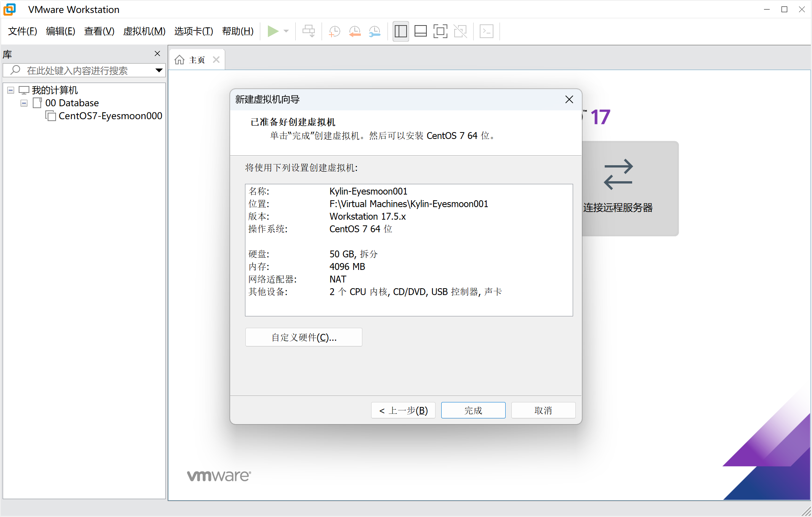
Task: Click the library search input field
Action: 84,70
